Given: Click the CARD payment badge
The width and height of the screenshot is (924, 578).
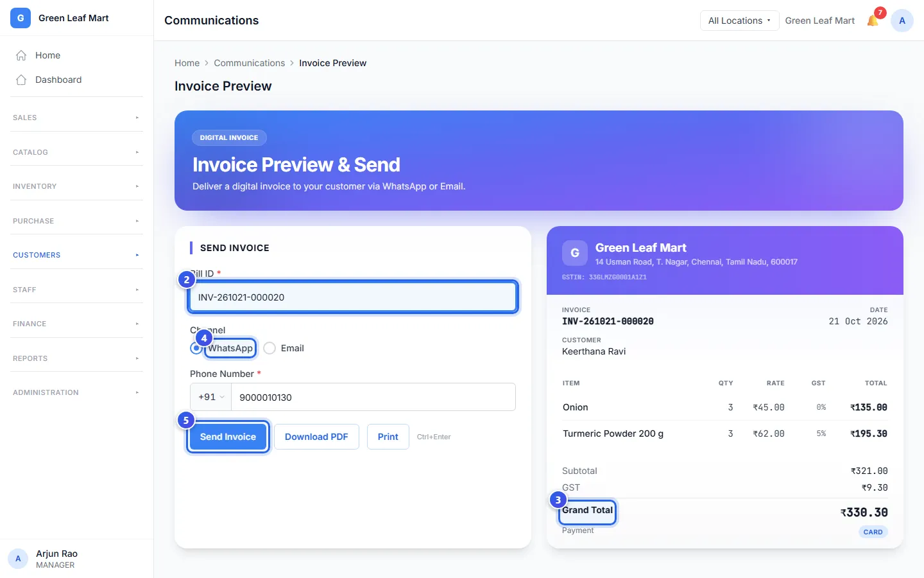Looking at the screenshot, I should 873,532.
